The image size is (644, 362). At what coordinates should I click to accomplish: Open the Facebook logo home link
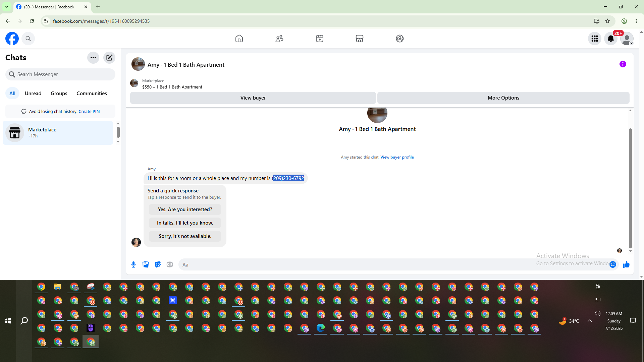click(12, 39)
